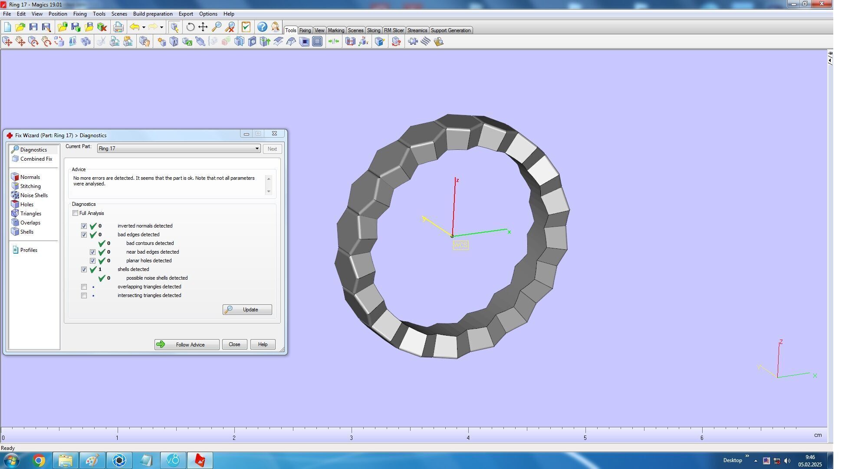This screenshot has height=469, width=868.
Task: Enable the Full Analysis checkbox
Action: coord(76,213)
